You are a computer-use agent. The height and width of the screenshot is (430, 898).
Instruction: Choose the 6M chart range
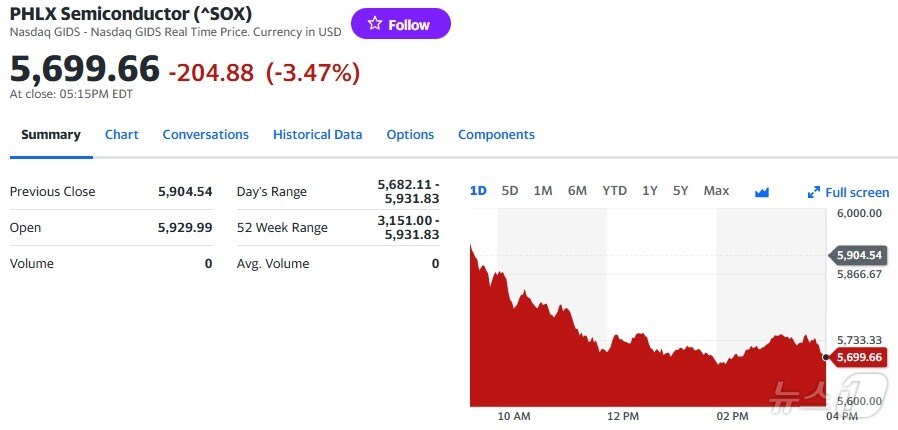tap(577, 191)
